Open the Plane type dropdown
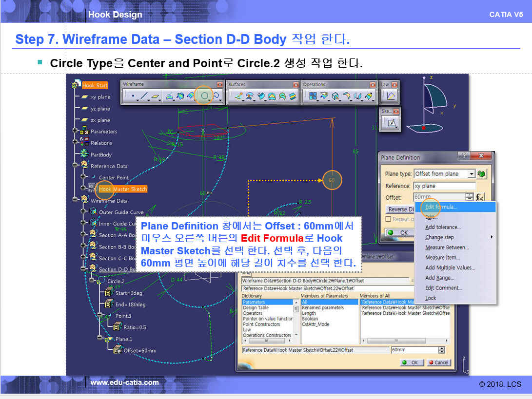Viewport: 532px width, 399px height. pyautogui.click(x=471, y=174)
